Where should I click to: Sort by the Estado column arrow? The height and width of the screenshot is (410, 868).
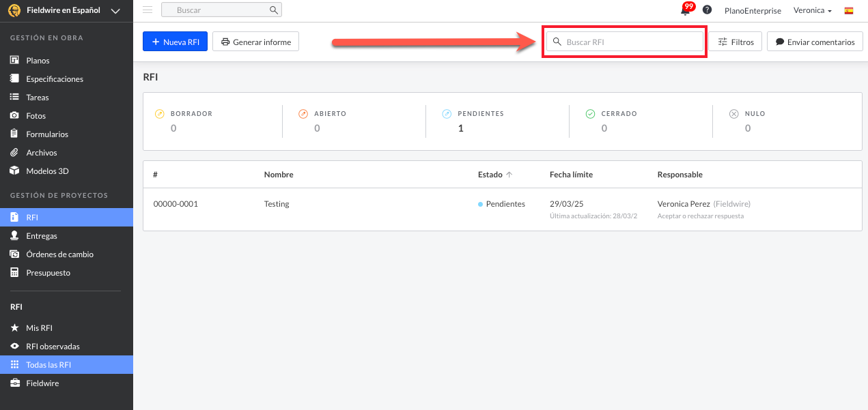tap(509, 175)
